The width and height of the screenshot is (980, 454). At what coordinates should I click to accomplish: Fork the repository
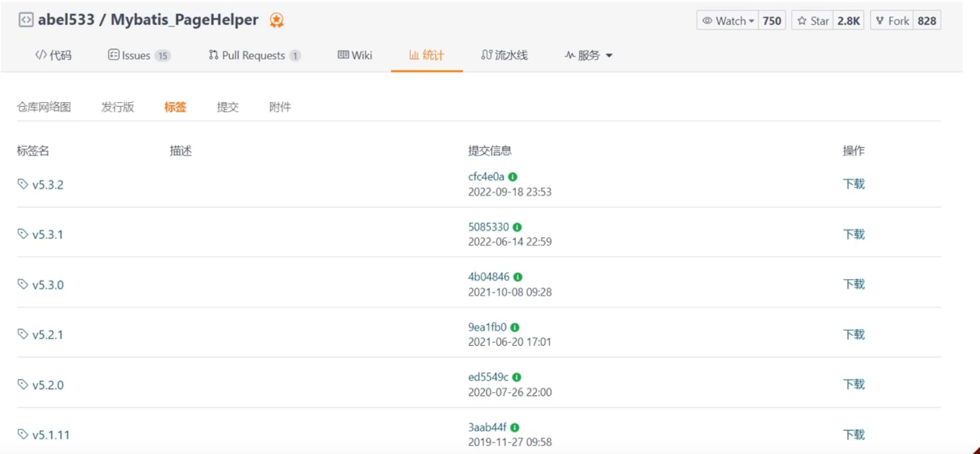click(892, 21)
